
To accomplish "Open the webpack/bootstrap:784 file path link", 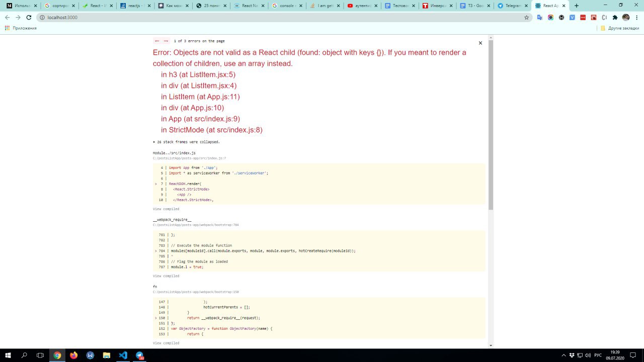I will coord(196,225).
